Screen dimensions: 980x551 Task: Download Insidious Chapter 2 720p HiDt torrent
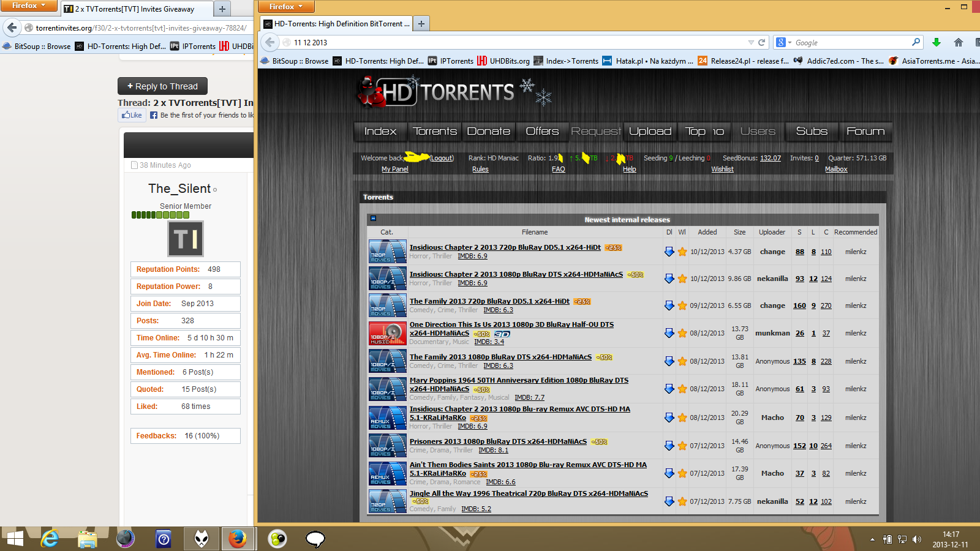669,252
